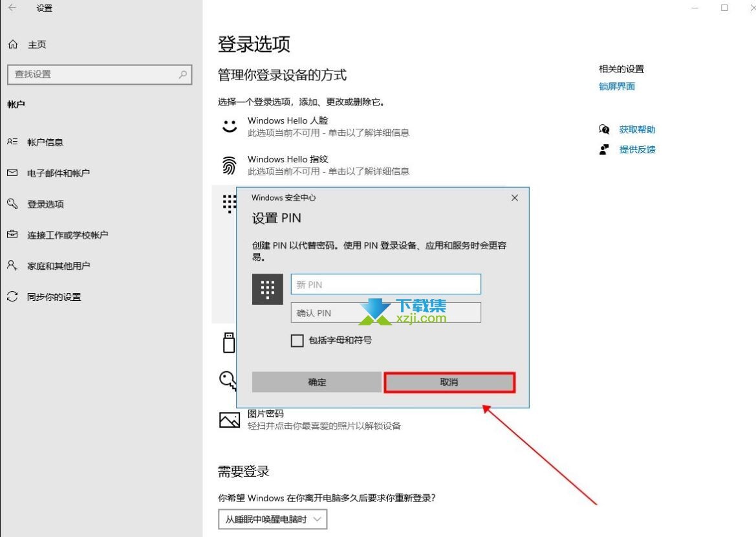Screen dimensions: 756x537
Task: Focus the 新 PIN input field
Action: pyautogui.click(x=385, y=284)
